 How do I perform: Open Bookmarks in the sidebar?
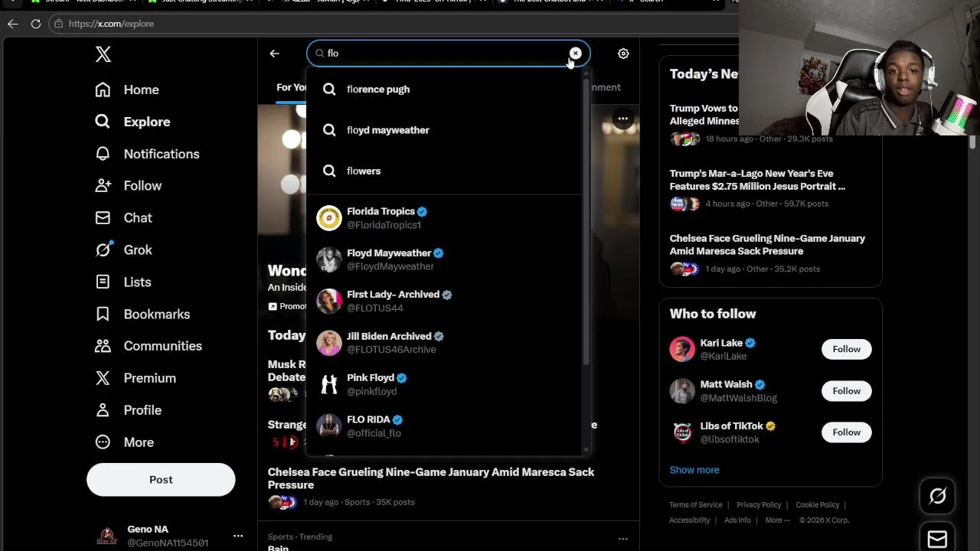[x=142, y=315]
